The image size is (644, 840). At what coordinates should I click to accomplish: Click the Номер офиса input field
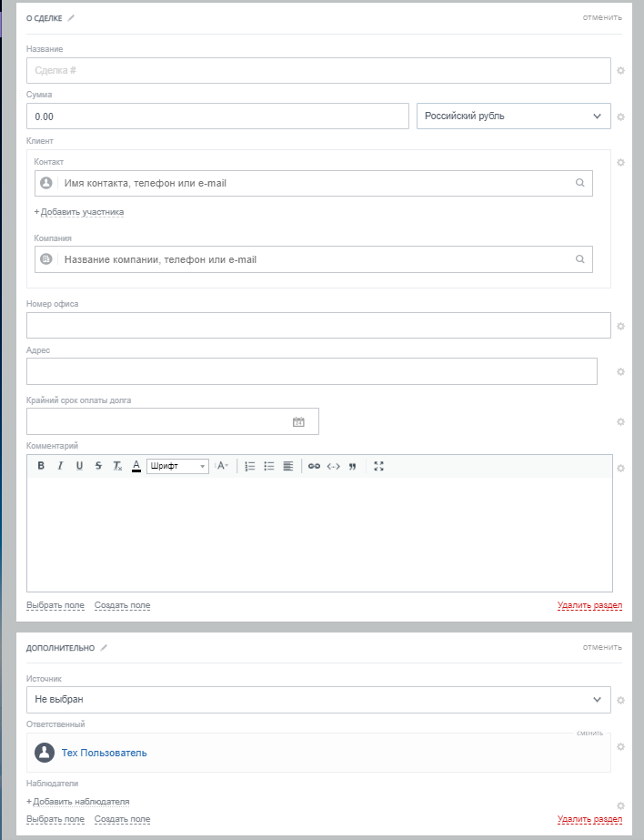pos(318,326)
